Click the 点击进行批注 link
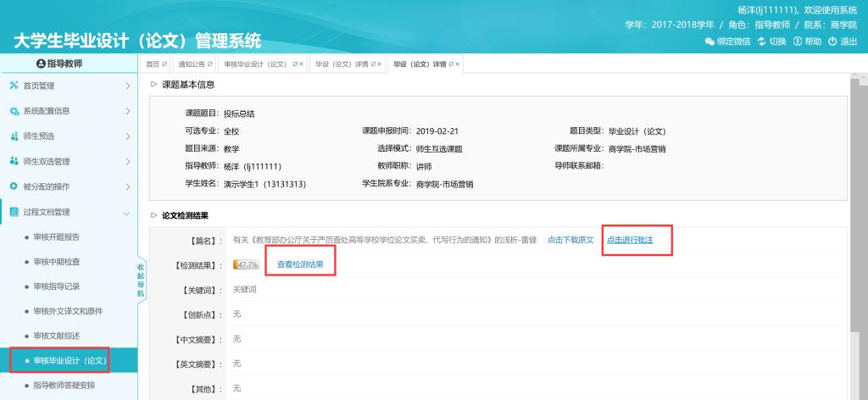This screenshot has height=400, width=868. coord(630,240)
